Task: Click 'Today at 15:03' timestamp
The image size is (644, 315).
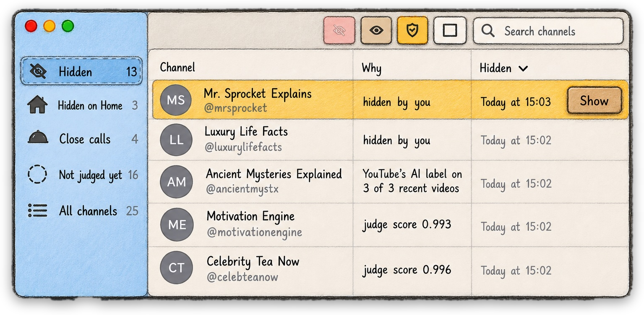Action: click(516, 102)
